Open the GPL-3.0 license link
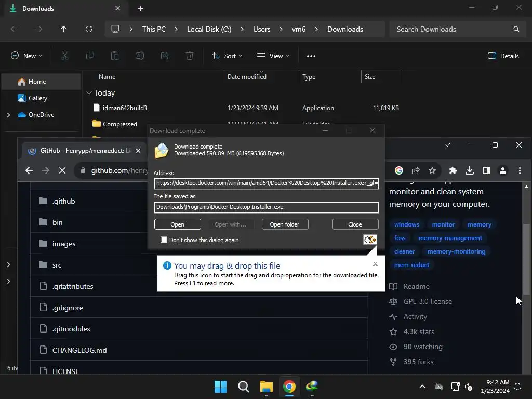532x399 pixels. pos(428,301)
